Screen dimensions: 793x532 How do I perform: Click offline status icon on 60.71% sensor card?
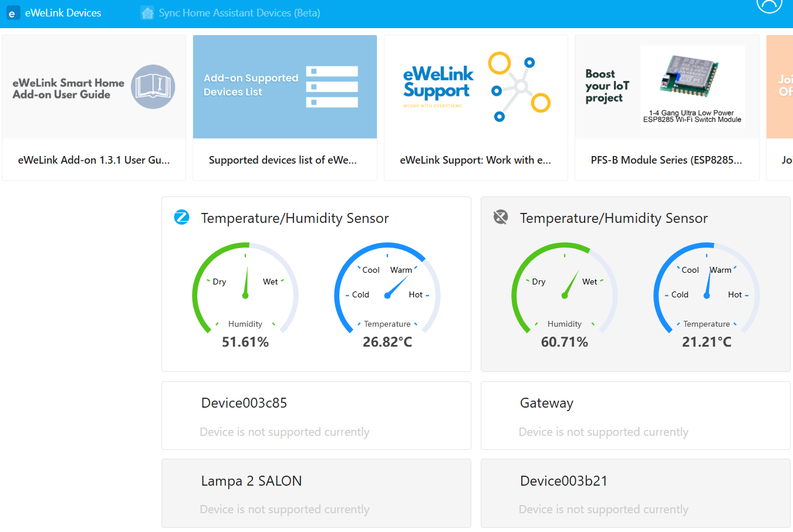pyautogui.click(x=501, y=218)
